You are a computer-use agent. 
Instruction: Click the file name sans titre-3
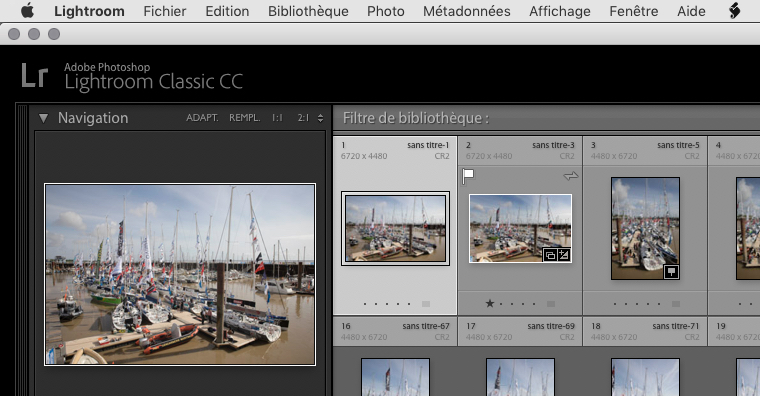coord(553,145)
